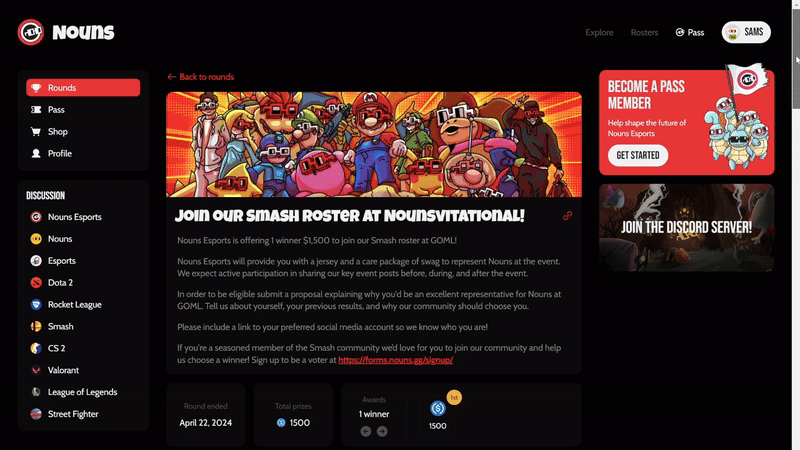Select the Rocket League icon
Screen dimensions: 800x450
36,305
